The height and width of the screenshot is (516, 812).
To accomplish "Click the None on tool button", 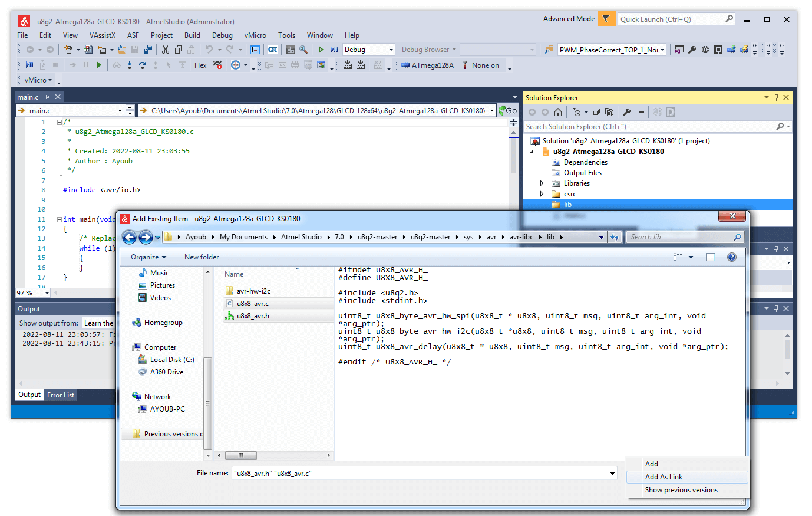I will 480,65.
